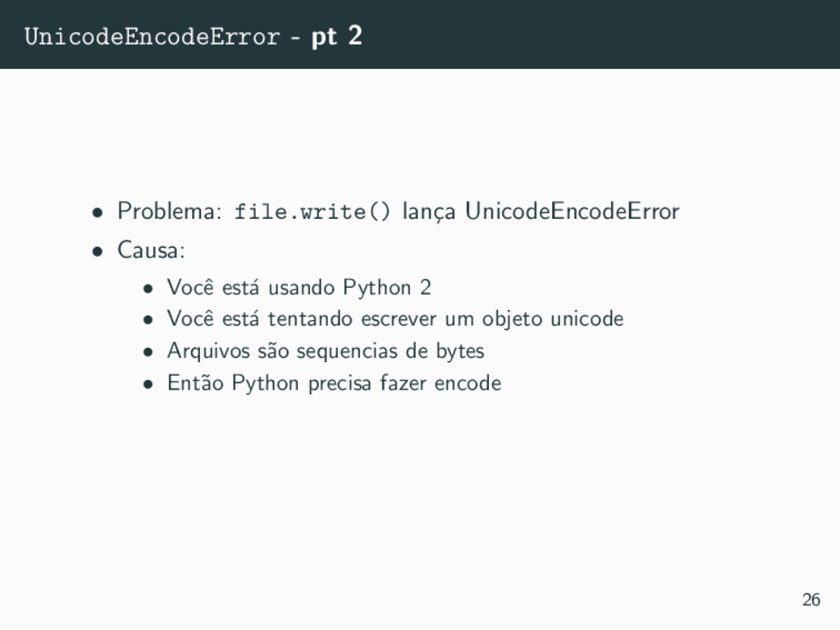
Task: Click the "Causa:" bullet text
Action: tap(151, 250)
